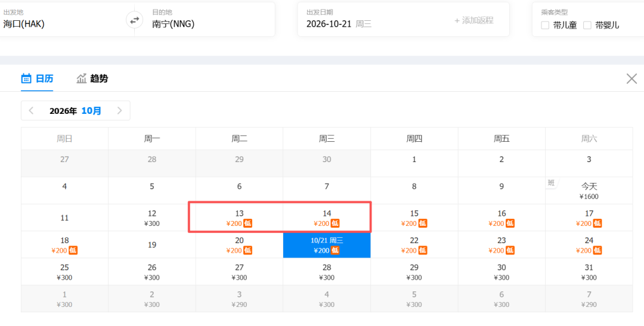Viewport: 644px width, 326px height.
Task: Click 添加返程 to add return
Action: [x=473, y=20]
